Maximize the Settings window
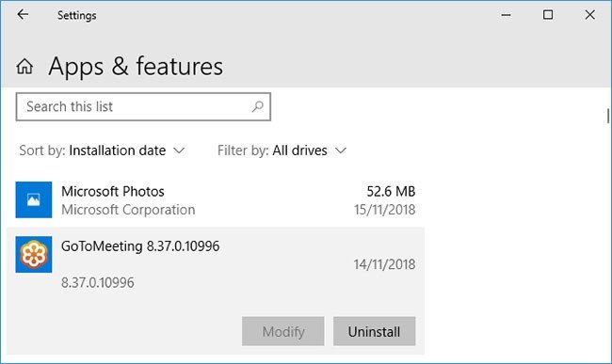 [x=548, y=15]
